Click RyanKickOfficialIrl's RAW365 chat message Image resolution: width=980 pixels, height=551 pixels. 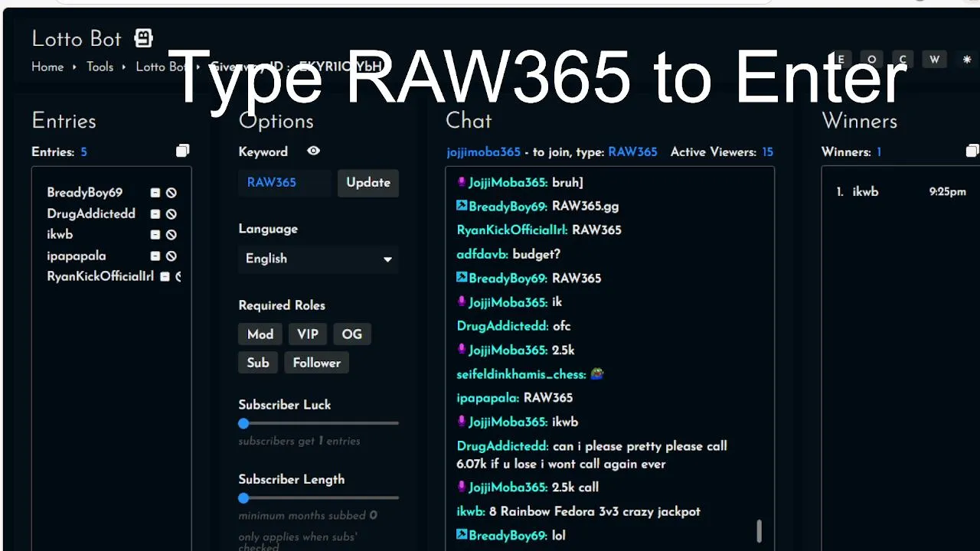539,230
